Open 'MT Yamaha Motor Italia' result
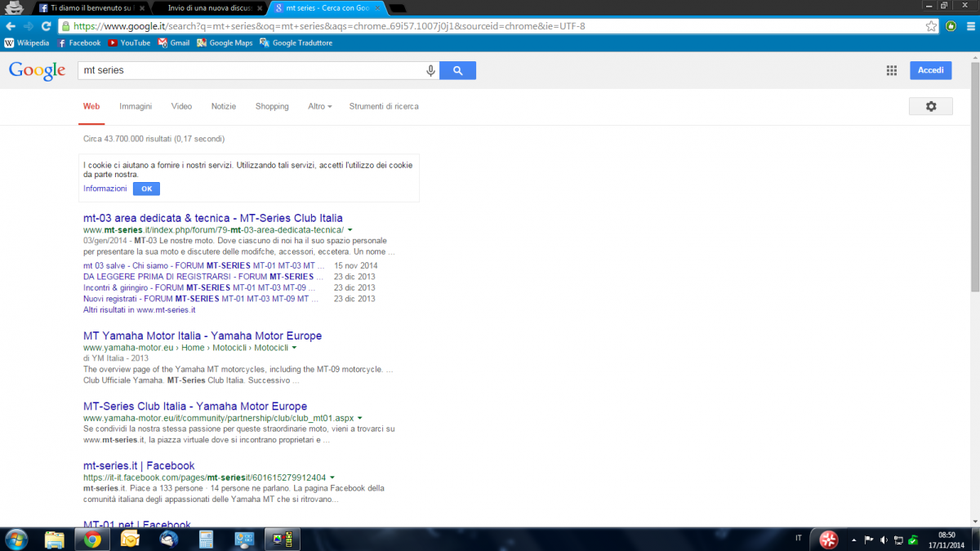This screenshot has height=551, width=980. pyautogui.click(x=203, y=335)
